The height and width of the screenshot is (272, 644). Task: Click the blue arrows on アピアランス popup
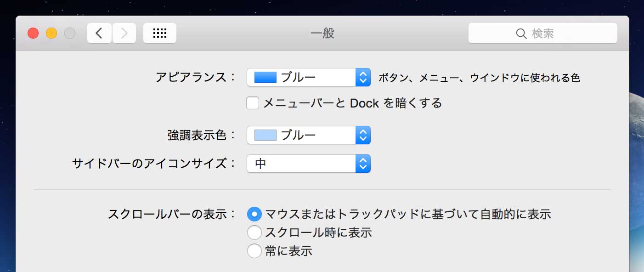tap(363, 77)
